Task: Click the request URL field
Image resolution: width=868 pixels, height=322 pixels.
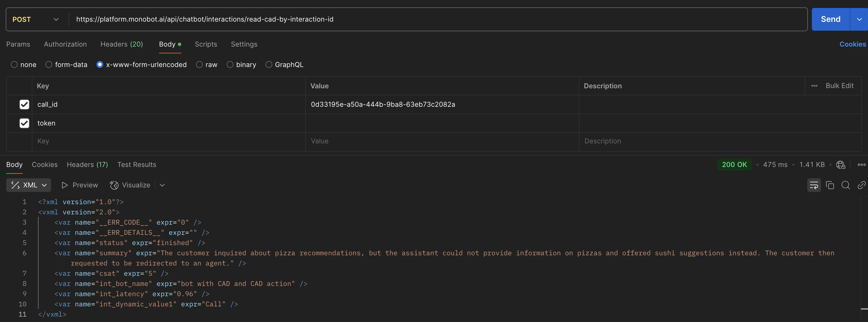Action: [x=438, y=19]
